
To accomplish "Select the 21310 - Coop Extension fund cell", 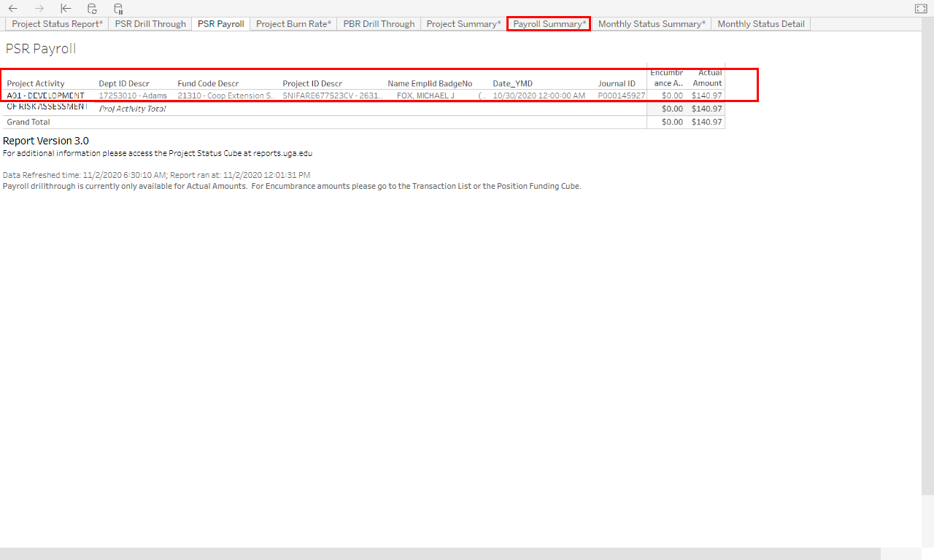I will coord(228,96).
